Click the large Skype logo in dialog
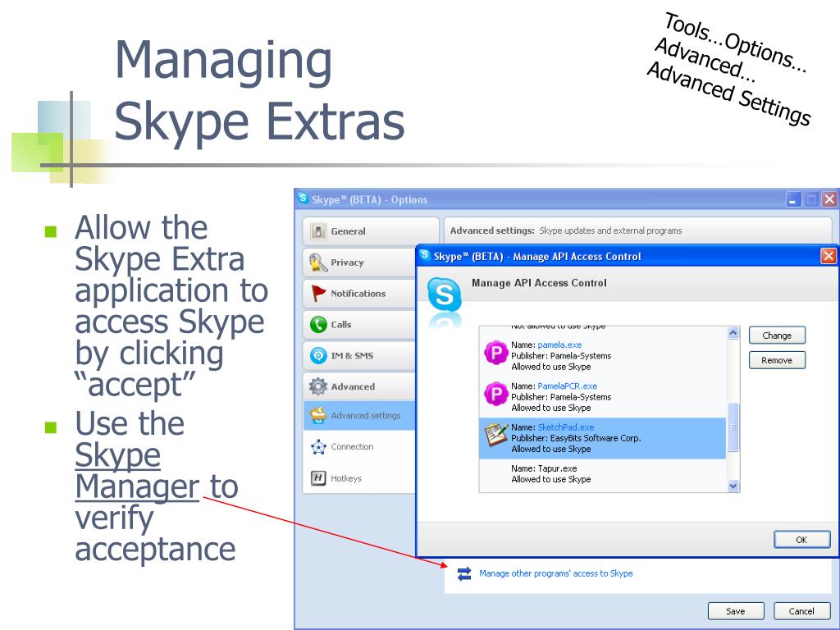The width and height of the screenshot is (840, 630). click(x=444, y=295)
